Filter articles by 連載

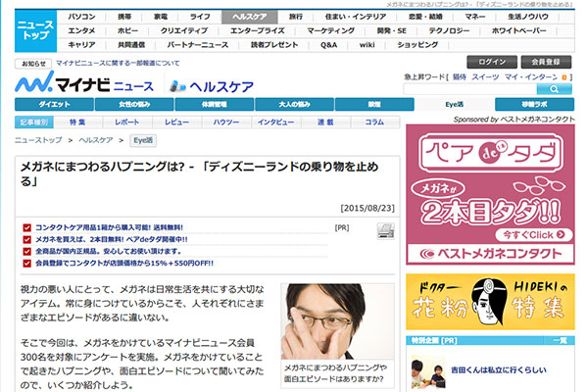pos(325,122)
